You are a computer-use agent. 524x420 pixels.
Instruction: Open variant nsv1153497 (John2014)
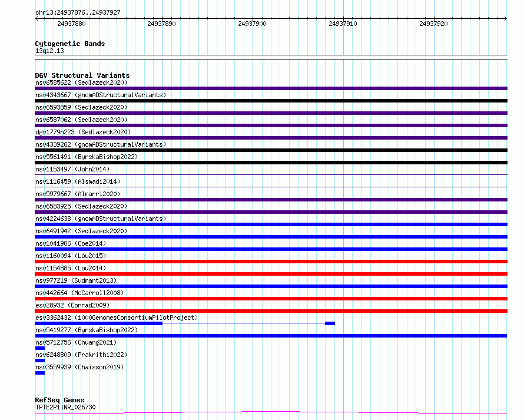[x=72, y=169]
